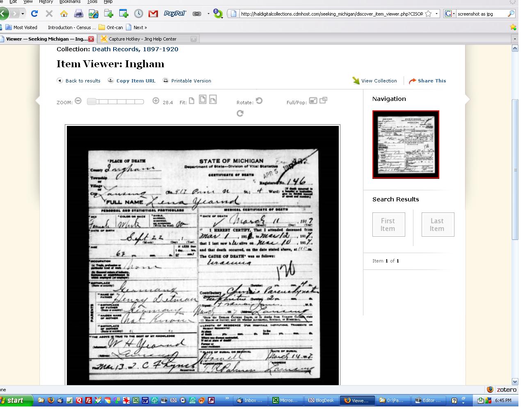Click the zoom in plus icon
This screenshot has width=525, height=420.
tap(156, 101)
